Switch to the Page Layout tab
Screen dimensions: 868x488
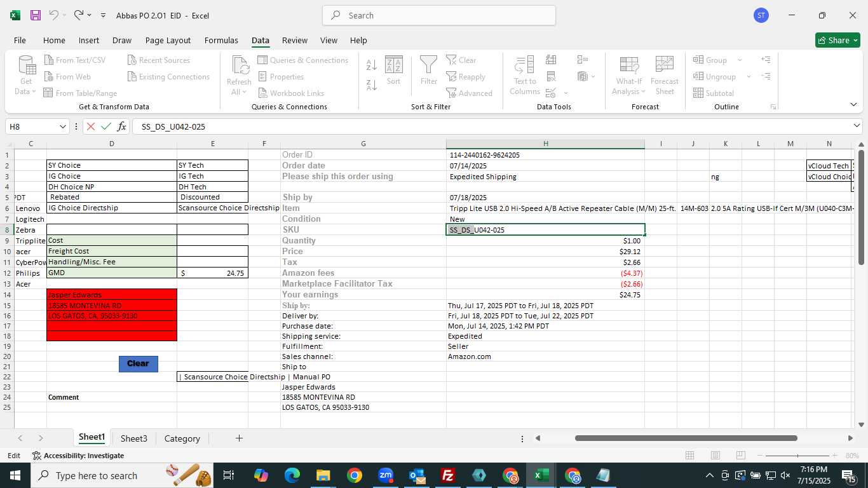coord(168,40)
